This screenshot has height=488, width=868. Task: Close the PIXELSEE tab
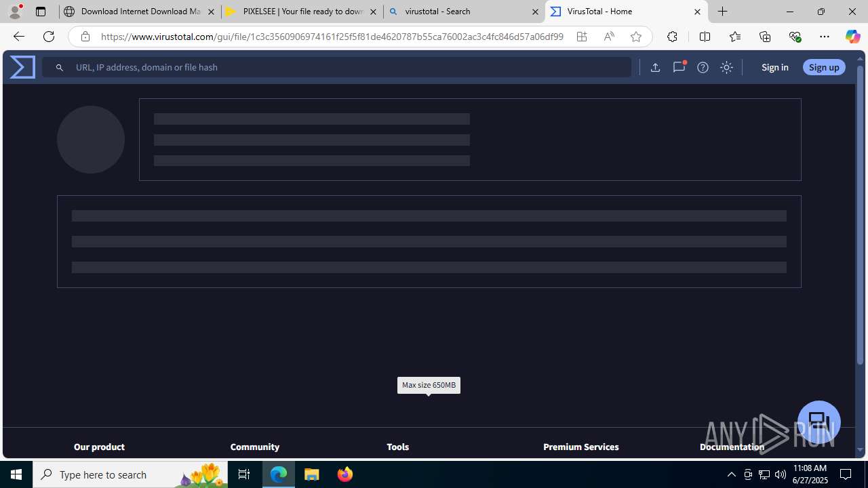[x=373, y=12]
